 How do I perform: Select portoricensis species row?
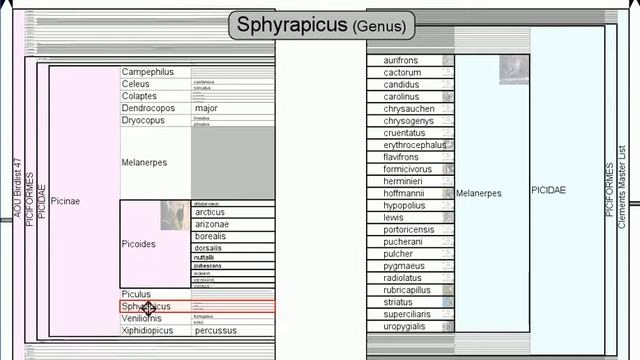coord(411,230)
